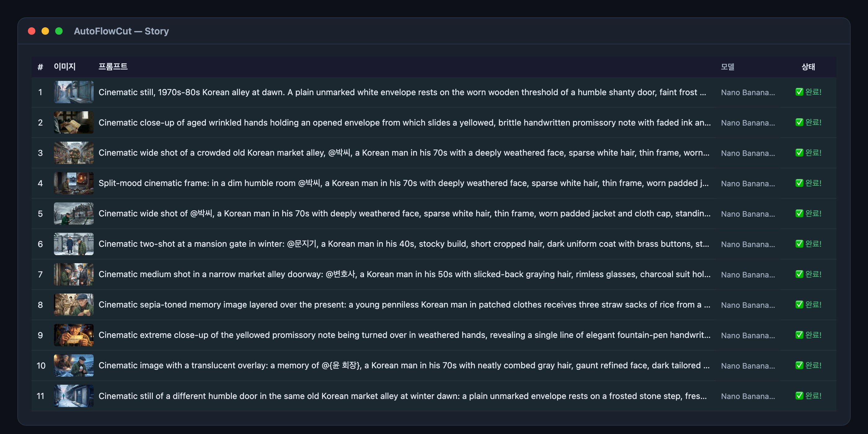868x434 pixels.
Task: Select the wrinkled hands thumbnail in row 2
Action: (73, 122)
